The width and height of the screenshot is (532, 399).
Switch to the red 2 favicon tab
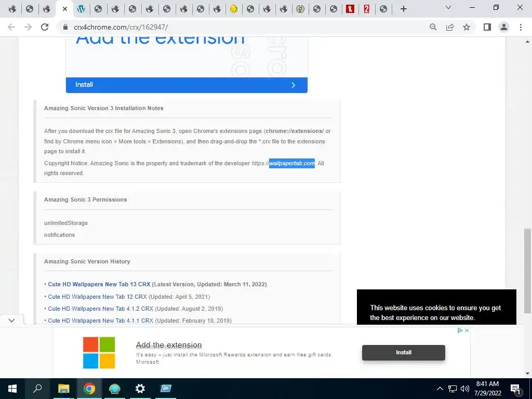[366, 9]
